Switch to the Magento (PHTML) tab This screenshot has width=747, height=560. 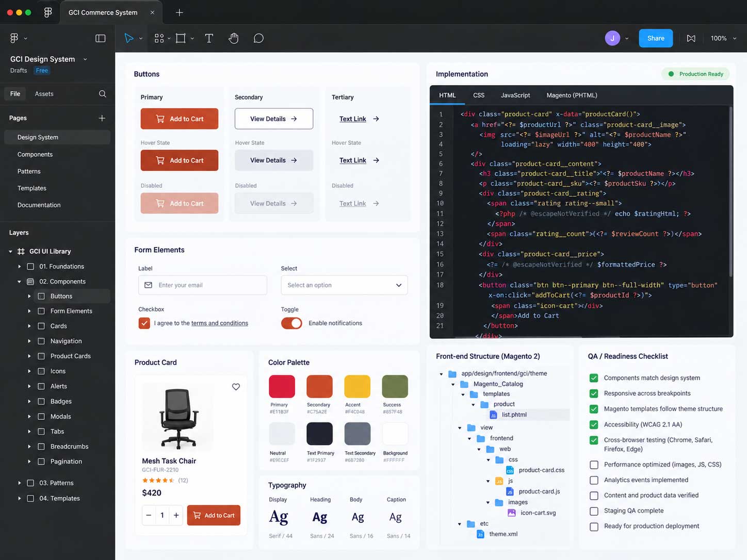tap(572, 95)
